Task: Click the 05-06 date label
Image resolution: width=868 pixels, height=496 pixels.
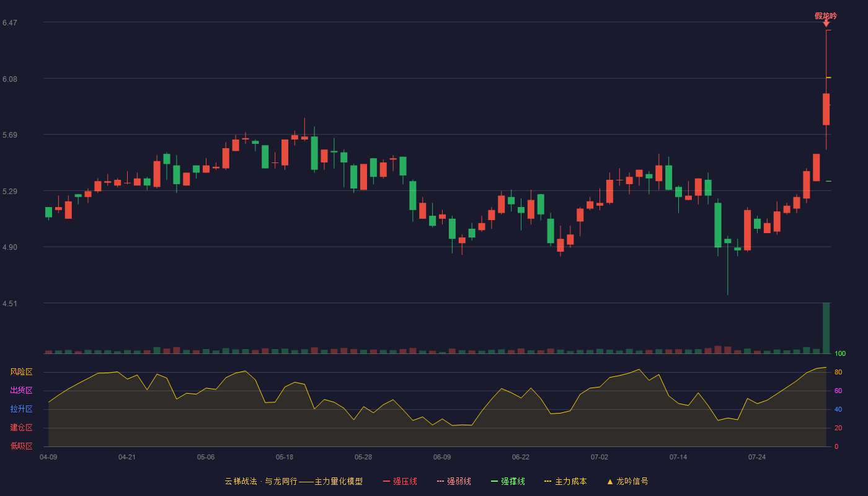Action: point(206,457)
